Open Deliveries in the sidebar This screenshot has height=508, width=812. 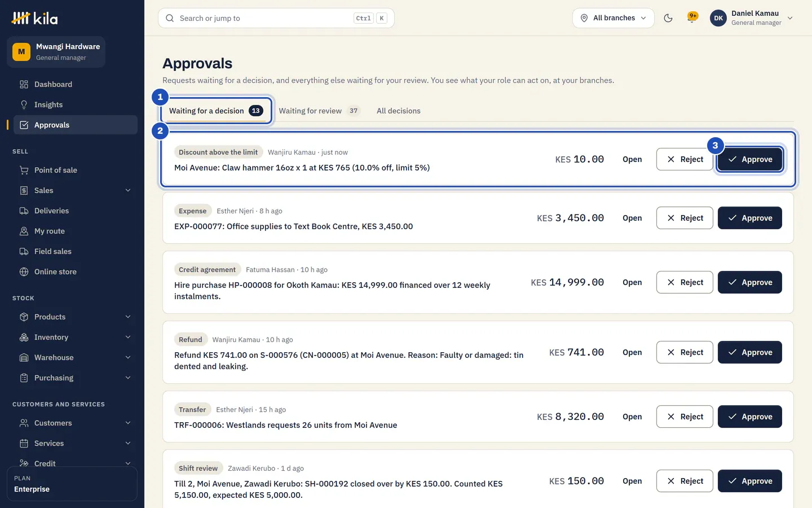click(72, 211)
